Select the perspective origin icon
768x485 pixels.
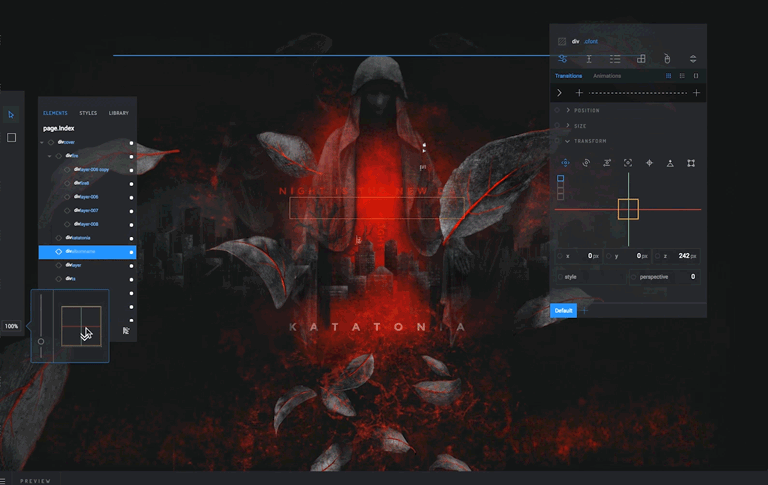point(670,163)
